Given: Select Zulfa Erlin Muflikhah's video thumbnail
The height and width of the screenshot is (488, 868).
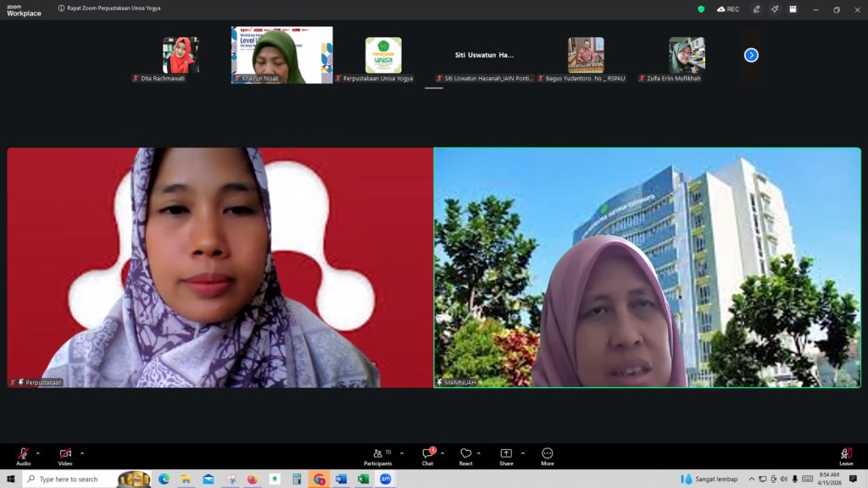Looking at the screenshot, I should point(686,55).
